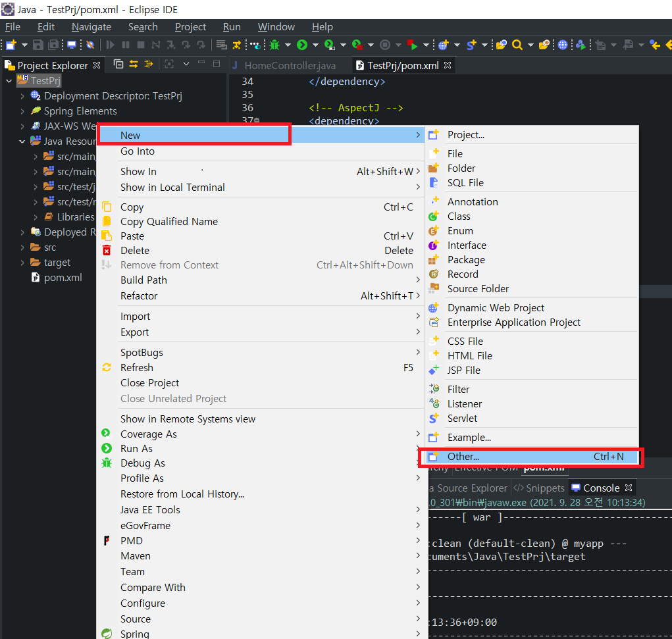The height and width of the screenshot is (639, 672).
Task: Open the Debug configurations dropdown arrow
Action: [288, 45]
